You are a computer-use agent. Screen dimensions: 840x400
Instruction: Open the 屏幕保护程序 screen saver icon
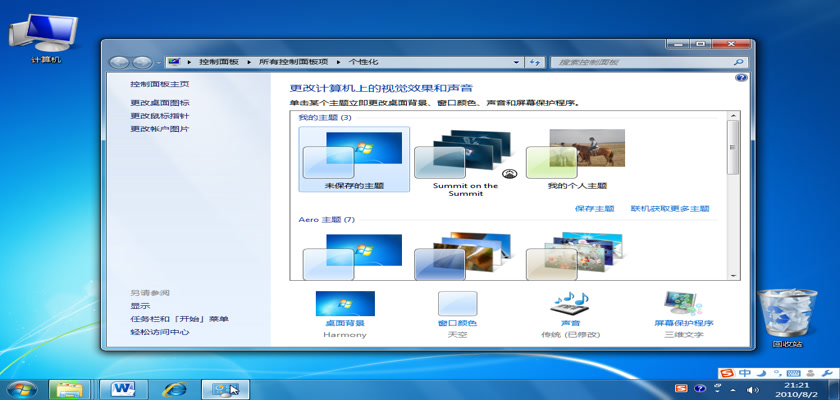click(x=684, y=304)
